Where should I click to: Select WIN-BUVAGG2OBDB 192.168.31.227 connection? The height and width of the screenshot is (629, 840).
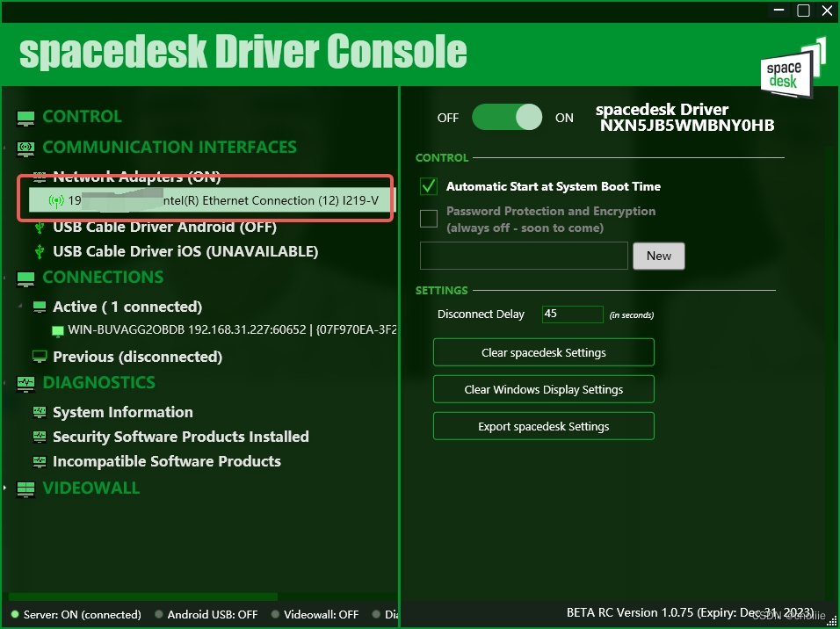coord(232,330)
